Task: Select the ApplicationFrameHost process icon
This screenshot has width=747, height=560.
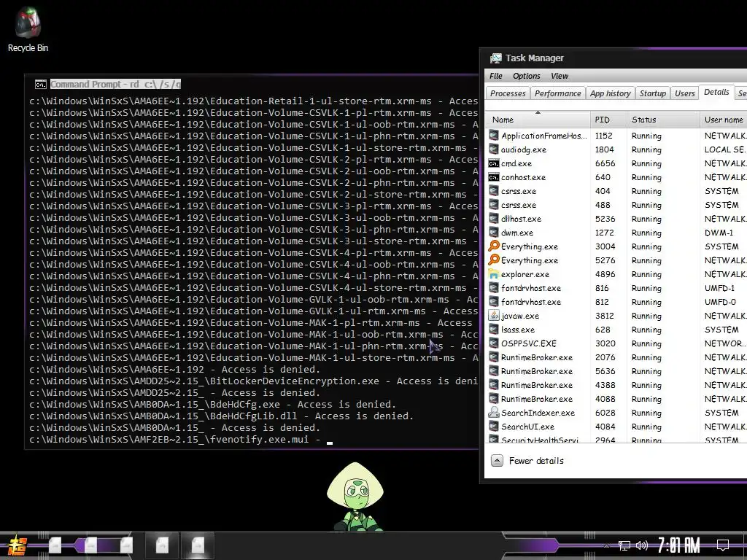Action: (x=494, y=136)
